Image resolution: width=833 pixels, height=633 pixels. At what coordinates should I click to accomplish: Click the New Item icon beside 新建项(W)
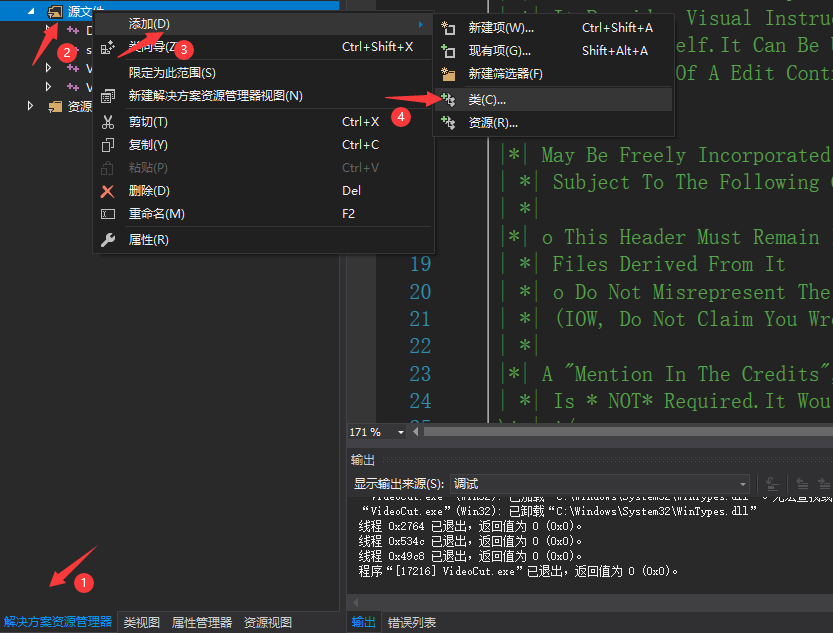coord(447,27)
